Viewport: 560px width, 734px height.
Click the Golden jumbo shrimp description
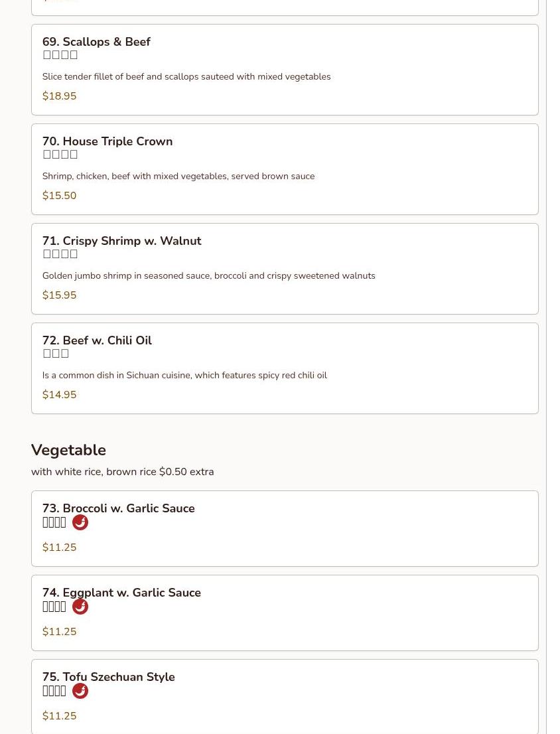point(208,275)
